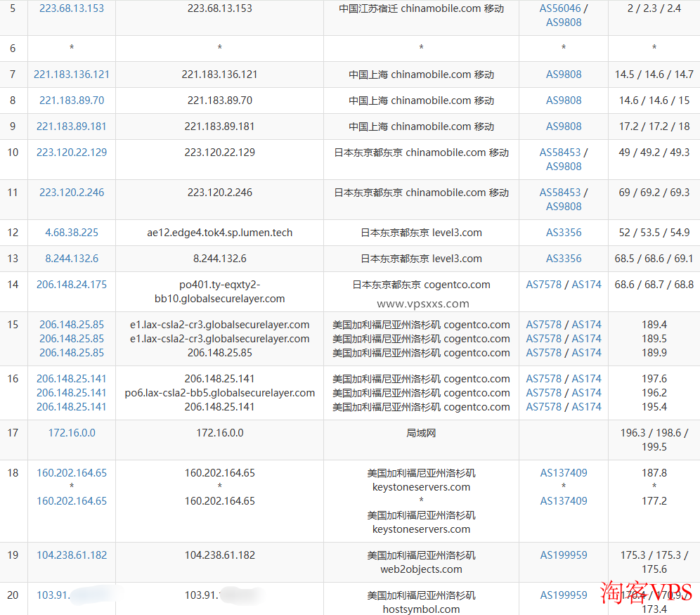Open the blue 221.183.89.181 IP link
700x615 pixels.
pyautogui.click(x=72, y=127)
